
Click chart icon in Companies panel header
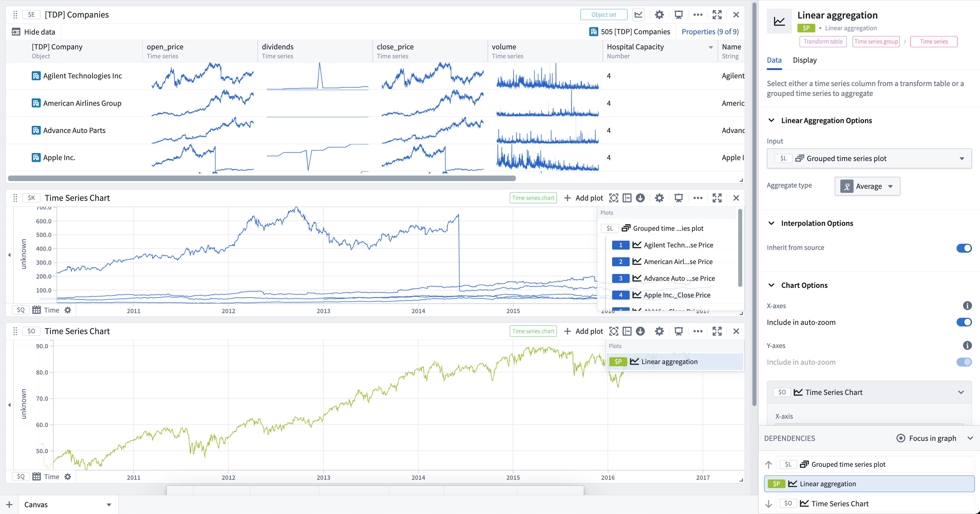(x=638, y=15)
